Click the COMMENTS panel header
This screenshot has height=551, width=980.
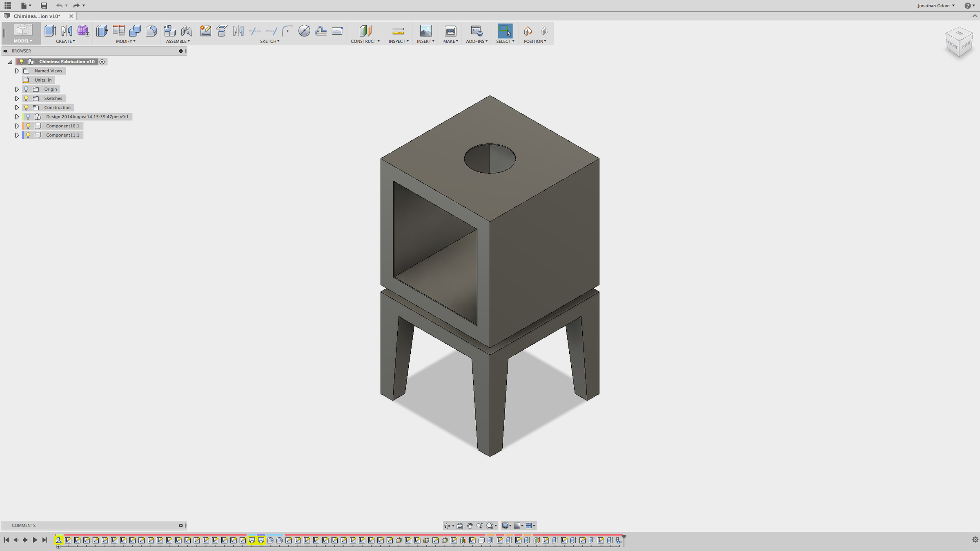click(x=24, y=525)
